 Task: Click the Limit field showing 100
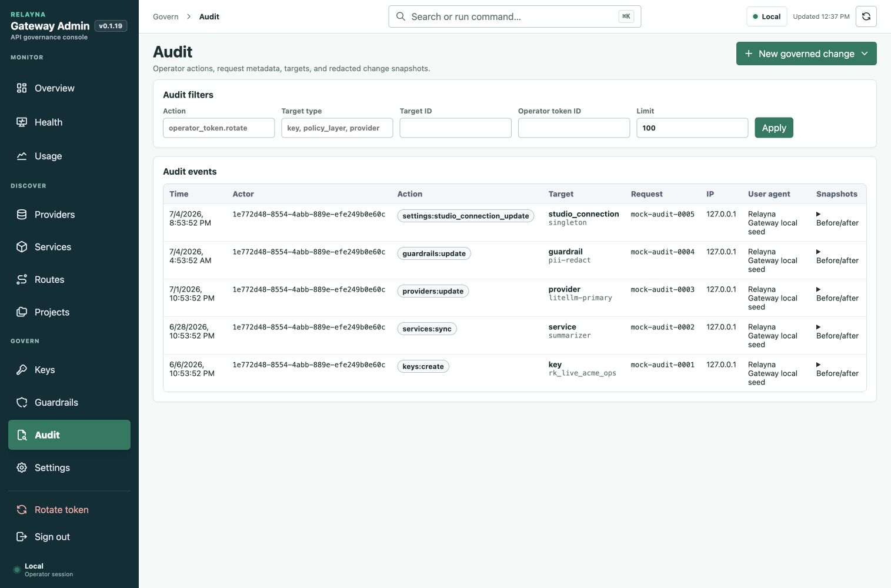pyautogui.click(x=692, y=128)
